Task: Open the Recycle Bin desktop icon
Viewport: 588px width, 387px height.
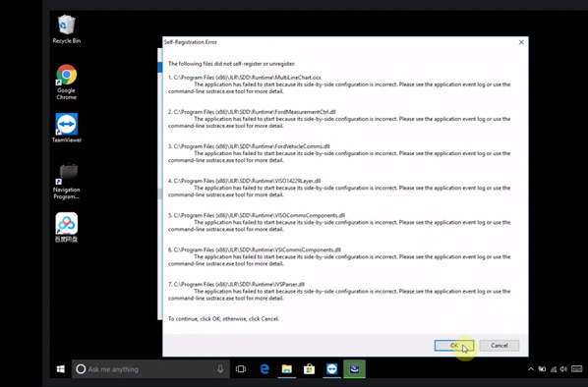Action: pos(67,29)
